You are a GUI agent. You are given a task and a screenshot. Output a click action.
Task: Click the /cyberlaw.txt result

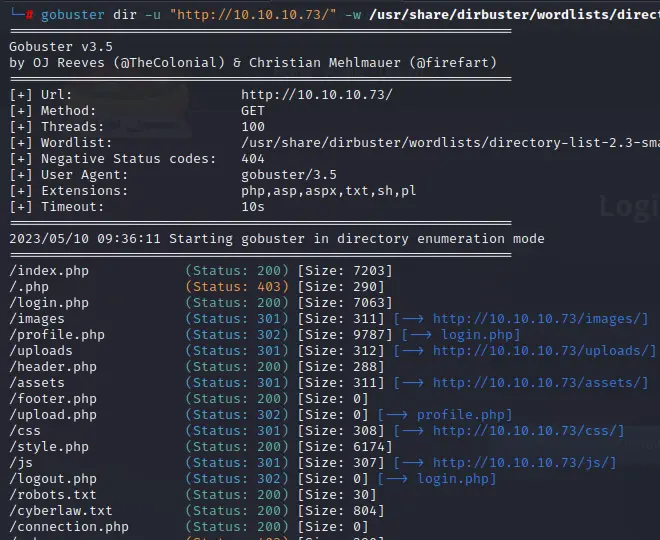click(61, 511)
